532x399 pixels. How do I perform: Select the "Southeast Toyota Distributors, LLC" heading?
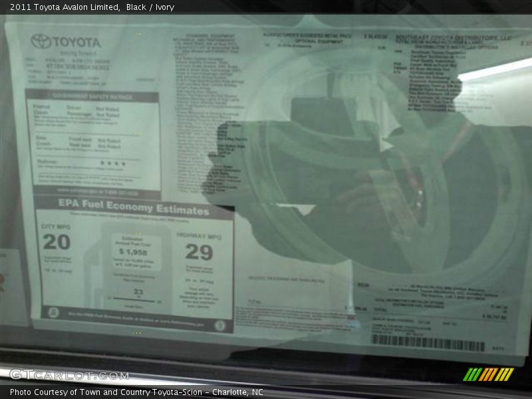(x=454, y=37)
